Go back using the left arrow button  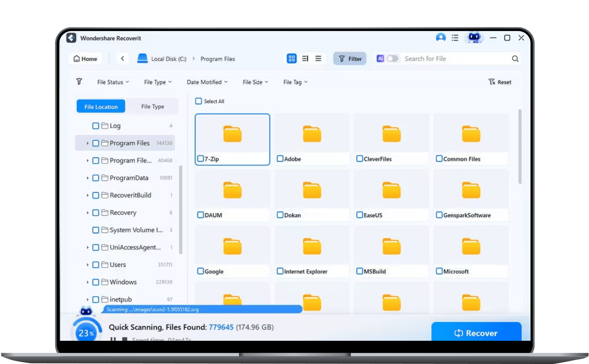(123, 58)
